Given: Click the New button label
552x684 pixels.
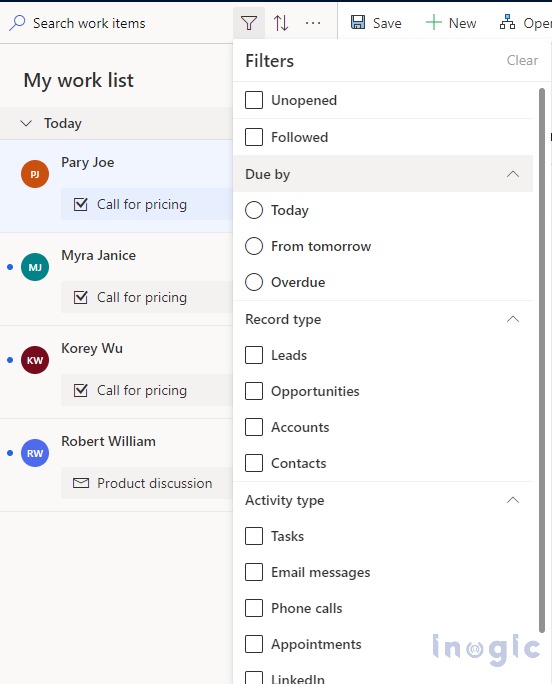Looking at the screenshot, I should click(463, 23).
